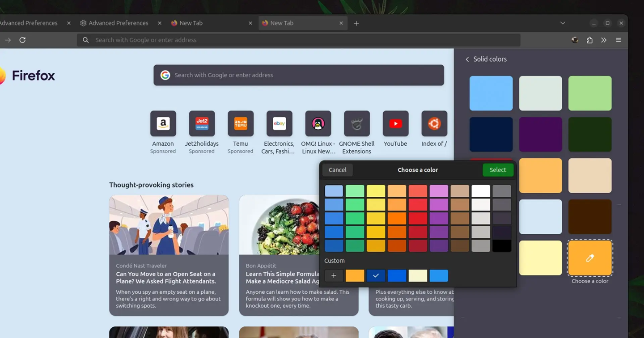644x338 pixels.
Task: Expand the toolbar overflow menu
Action: pos(604,40)
